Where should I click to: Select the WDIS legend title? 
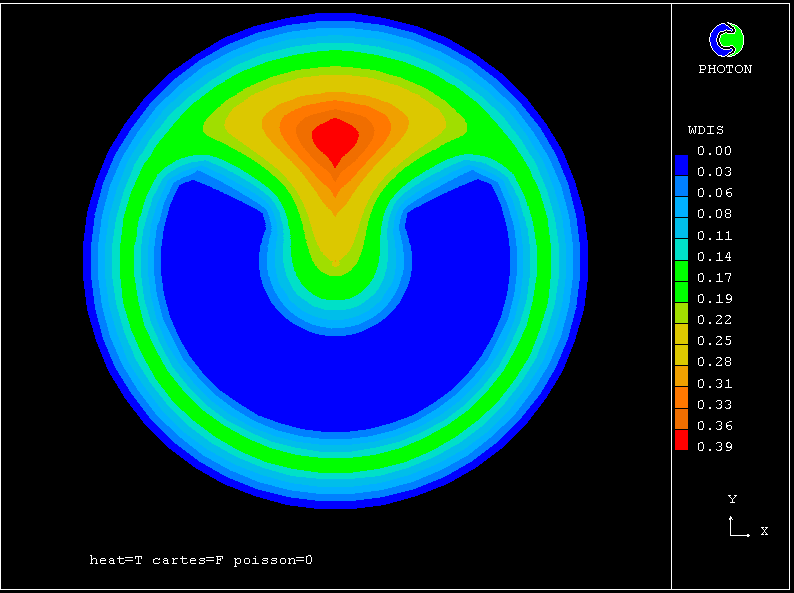tap(705, 130)
